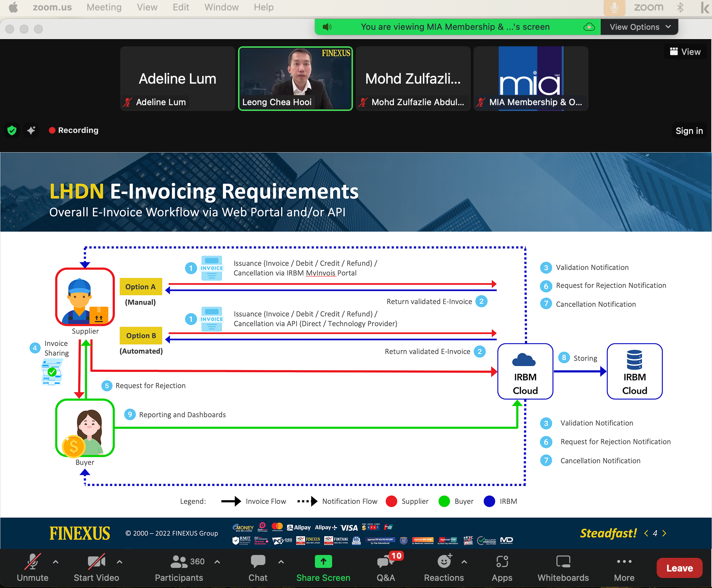Viewport: 712px width, 588px height.
Task: Expand the microphone options chevron
Action: pos(56,562)
